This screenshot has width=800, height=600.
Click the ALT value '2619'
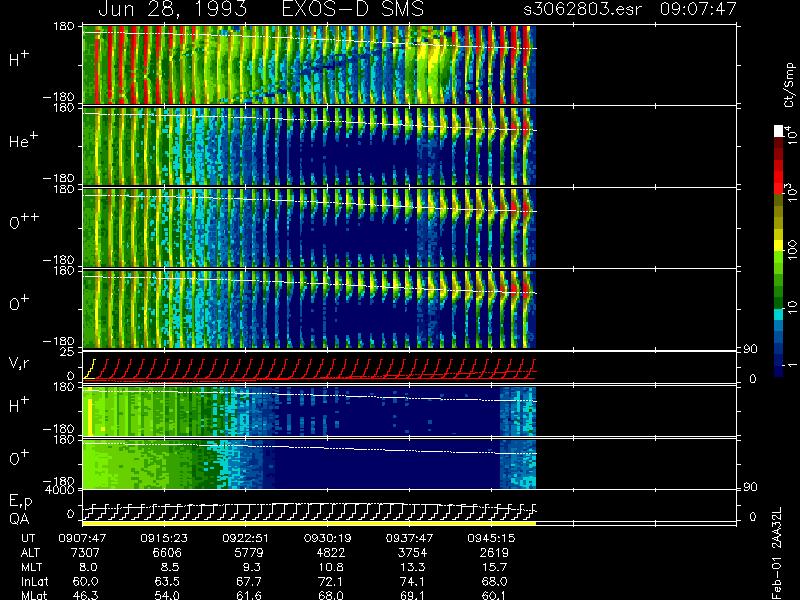click(x=494, y=553)
